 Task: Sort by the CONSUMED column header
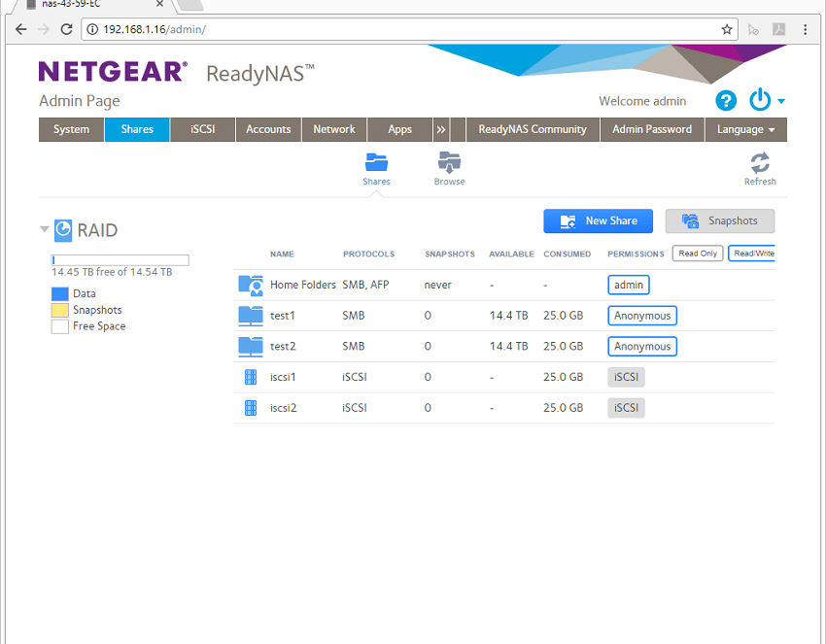(567, 254)
